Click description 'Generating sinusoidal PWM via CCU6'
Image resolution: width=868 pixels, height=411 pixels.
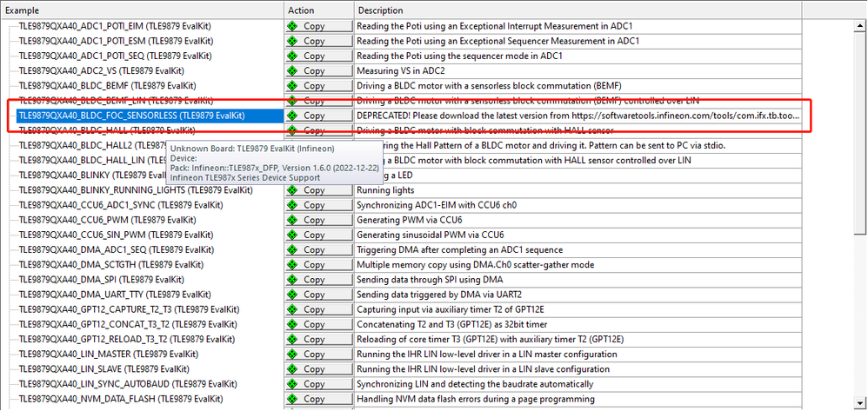click(x=431, y=235)
